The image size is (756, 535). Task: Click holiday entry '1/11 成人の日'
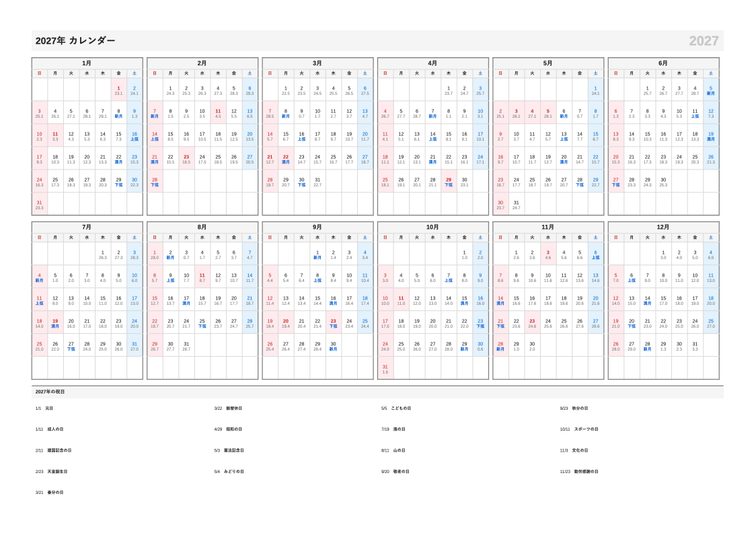pos(49,429)
